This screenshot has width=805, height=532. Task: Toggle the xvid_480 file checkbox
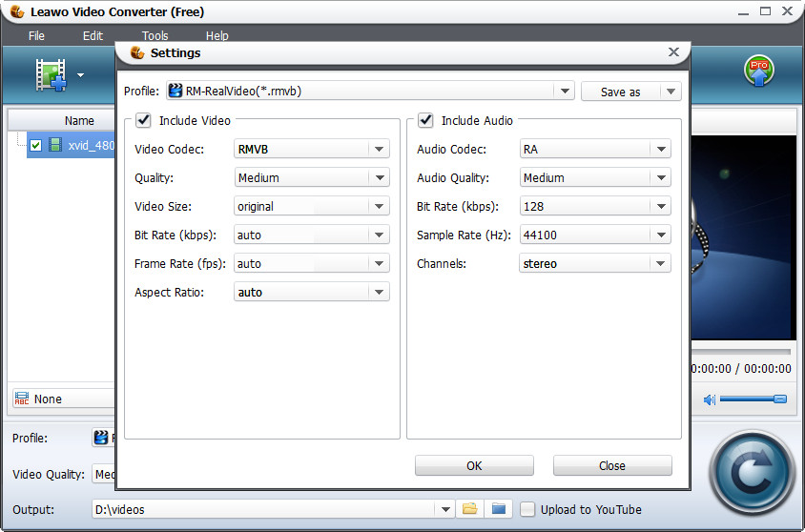35,145
